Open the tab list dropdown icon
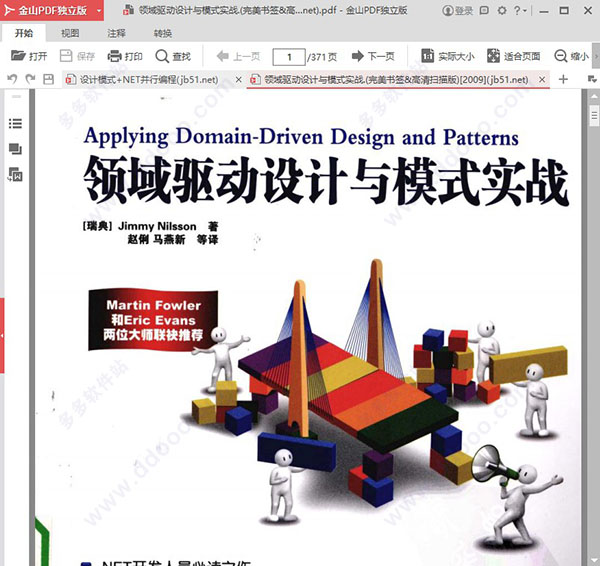Screen dimensions: 600x566 pos(592,79)
